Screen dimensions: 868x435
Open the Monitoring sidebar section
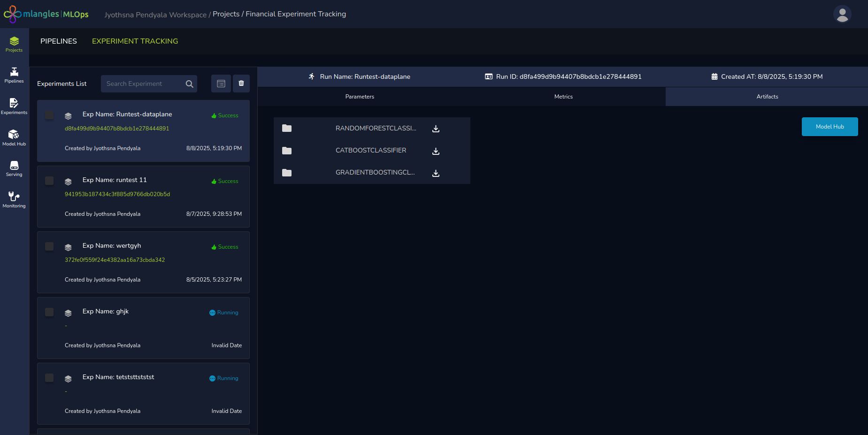(14, 199)
